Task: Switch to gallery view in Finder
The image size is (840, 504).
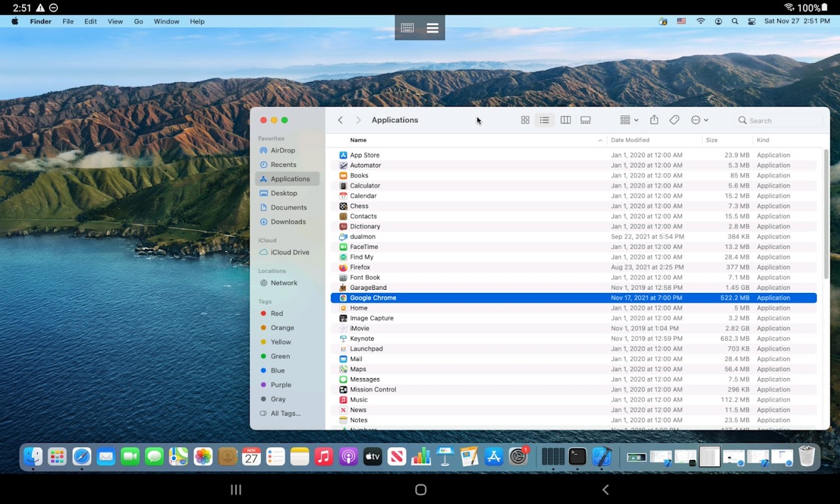Action: (x=585, y=120)
